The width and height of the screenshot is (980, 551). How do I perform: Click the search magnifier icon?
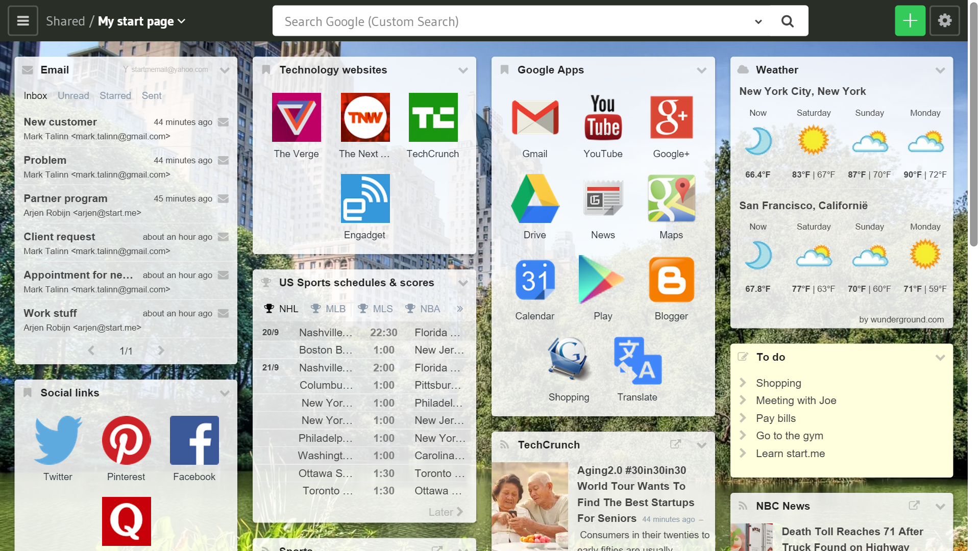788,21
